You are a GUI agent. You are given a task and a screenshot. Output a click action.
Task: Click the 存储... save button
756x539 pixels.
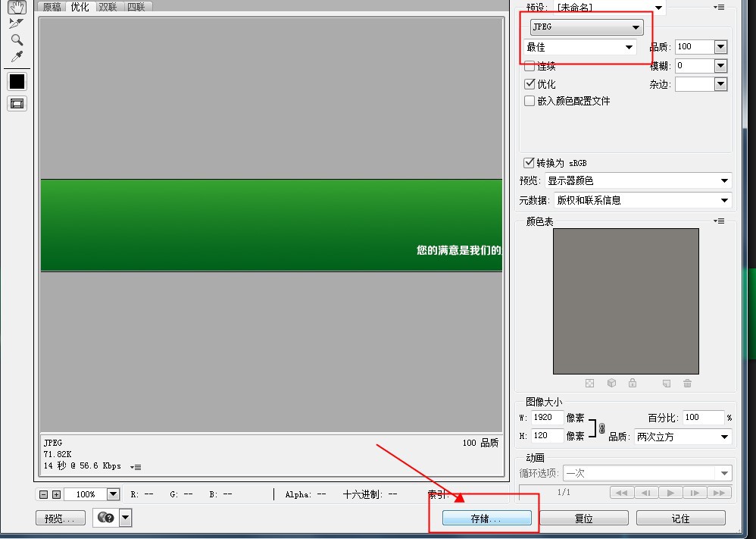pyautogui.click(x=487, y=519)
